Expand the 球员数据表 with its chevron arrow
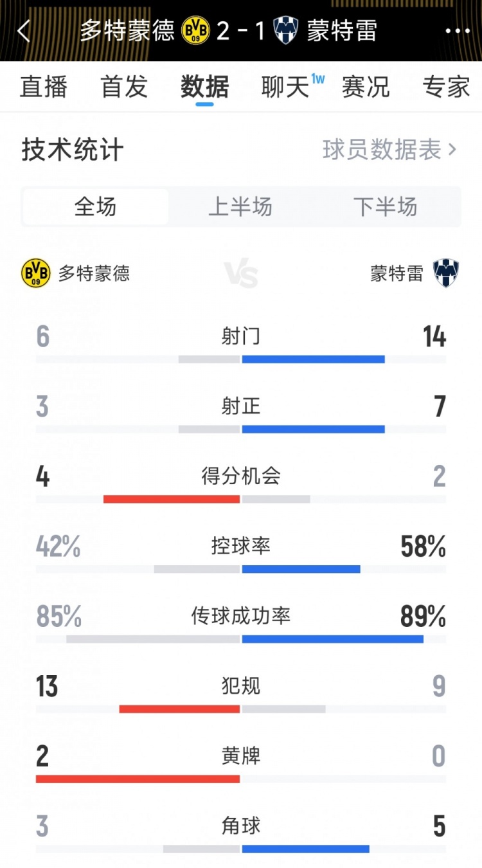 pyautogui.click(x=454, y=150)
